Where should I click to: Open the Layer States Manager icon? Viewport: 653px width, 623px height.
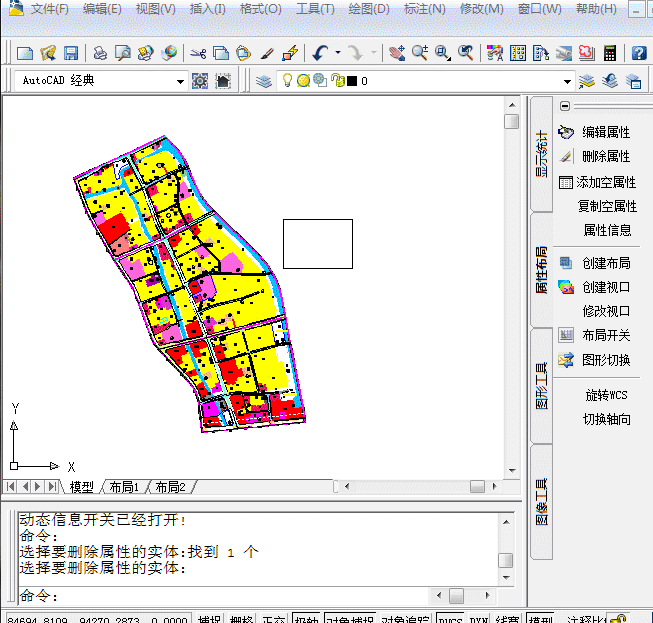point(633,81)
